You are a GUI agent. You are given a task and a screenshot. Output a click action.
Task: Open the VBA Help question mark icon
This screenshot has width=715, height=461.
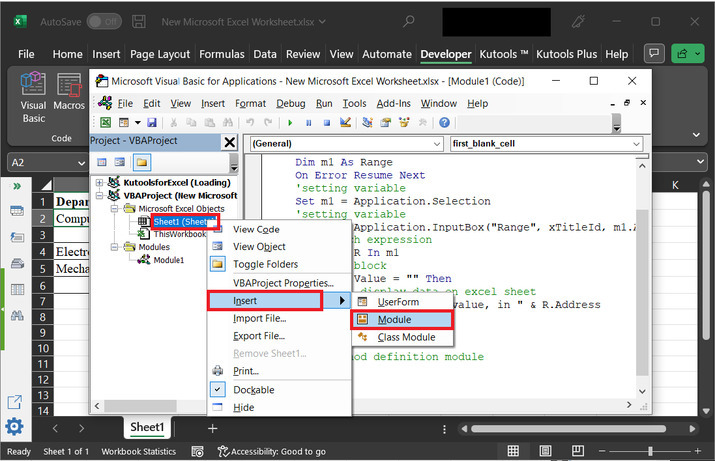coord(444,123)
